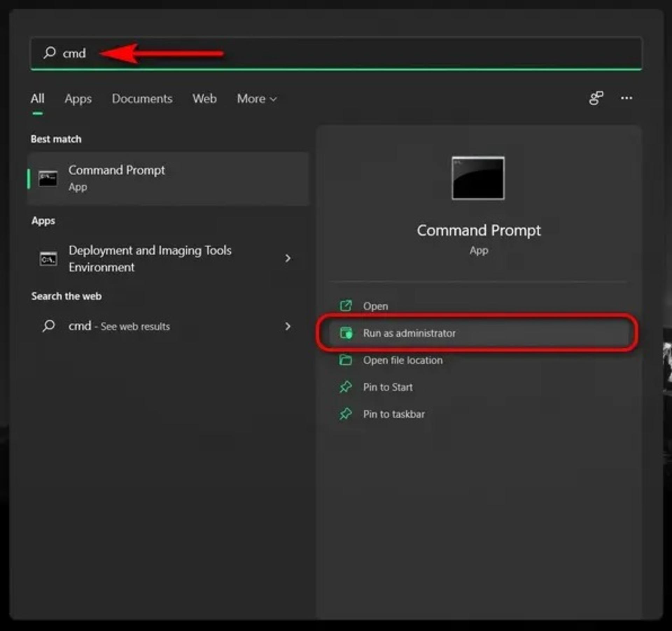Viewport: 672px width, 631px height.
Task: Click Open action
Action: click(x=478, y=306)
